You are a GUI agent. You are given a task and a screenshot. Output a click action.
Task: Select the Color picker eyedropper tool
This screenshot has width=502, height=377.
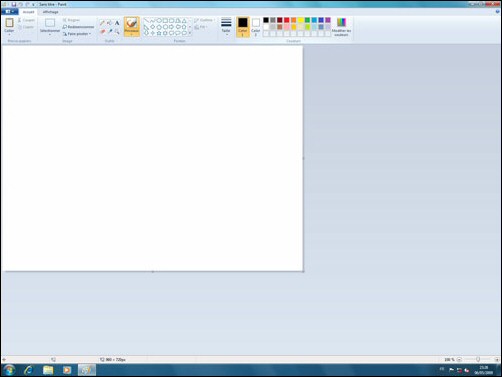tap(110, 31)
